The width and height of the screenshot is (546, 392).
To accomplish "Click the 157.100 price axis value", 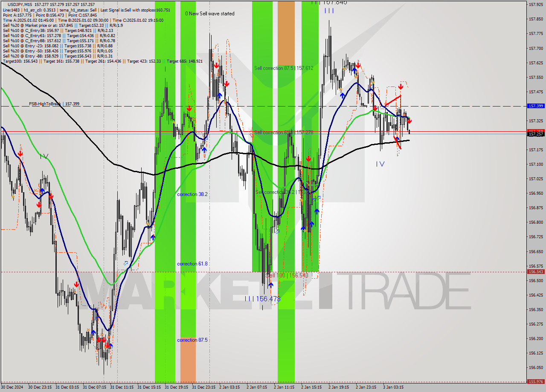I will click(535, 164).
